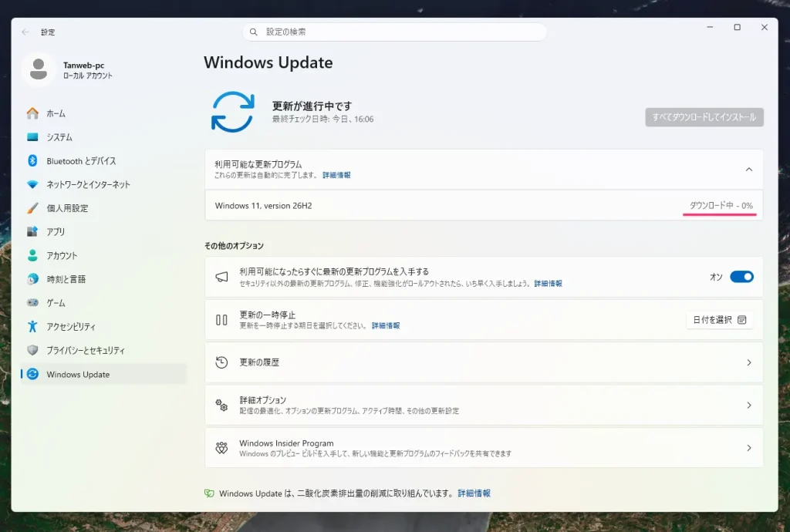790x532 pixels.
Task: Open 詳細情報 link in latest updates row
Action: point(549,284)
